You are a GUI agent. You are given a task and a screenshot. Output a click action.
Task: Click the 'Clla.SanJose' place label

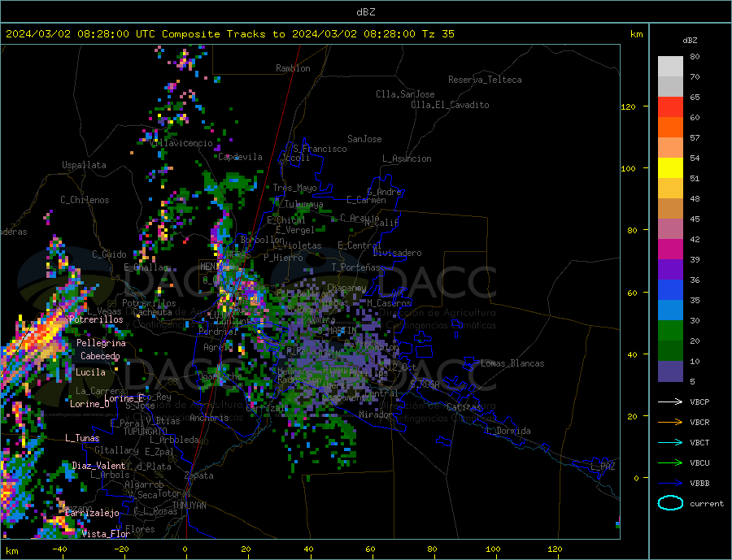click(405, 94)
